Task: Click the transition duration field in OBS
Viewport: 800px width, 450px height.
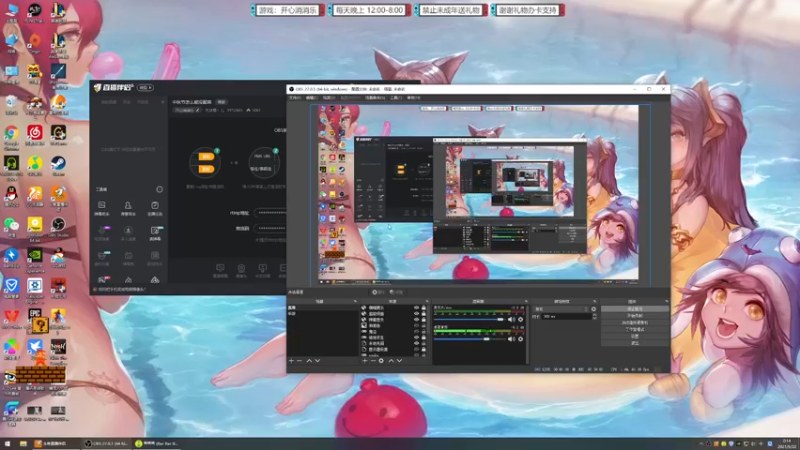Action: [x=567, y=316]
